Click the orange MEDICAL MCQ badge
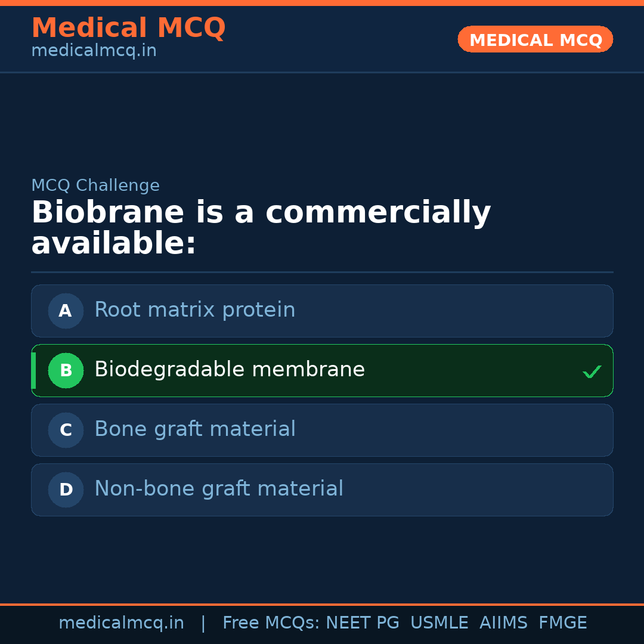The width and height of the screenshot is (644, 644). (535, 39)
